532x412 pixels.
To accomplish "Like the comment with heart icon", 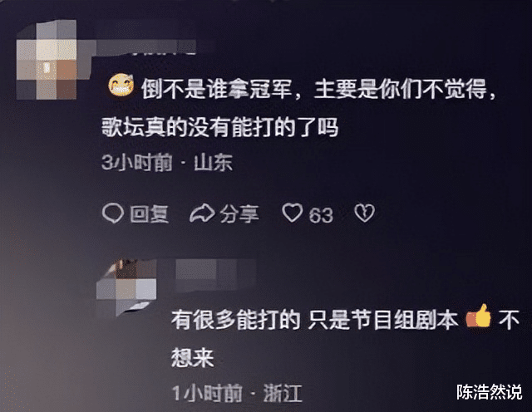I will pyautogui.click(x=293, y=213).
